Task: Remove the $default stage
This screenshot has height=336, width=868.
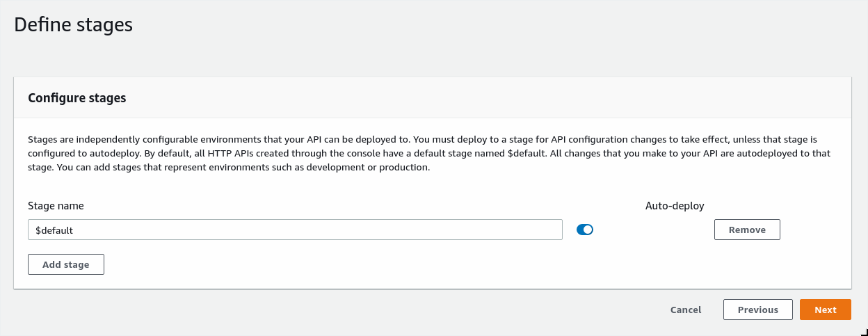Action: point(747,230)
